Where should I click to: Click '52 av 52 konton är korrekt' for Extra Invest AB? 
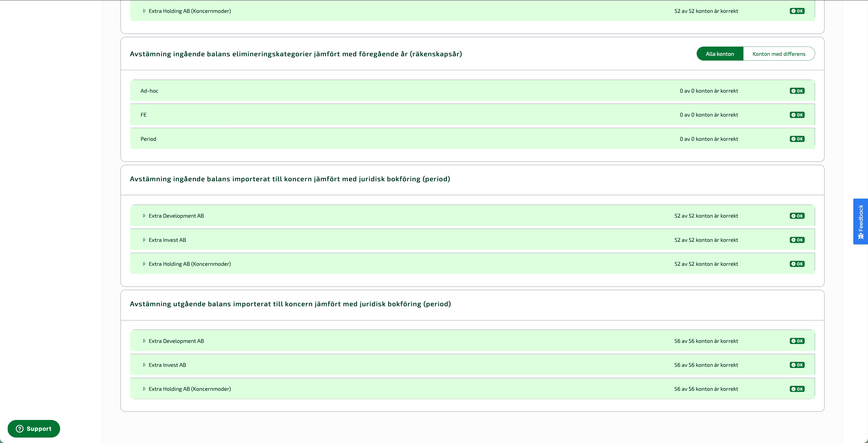point(706,240)
